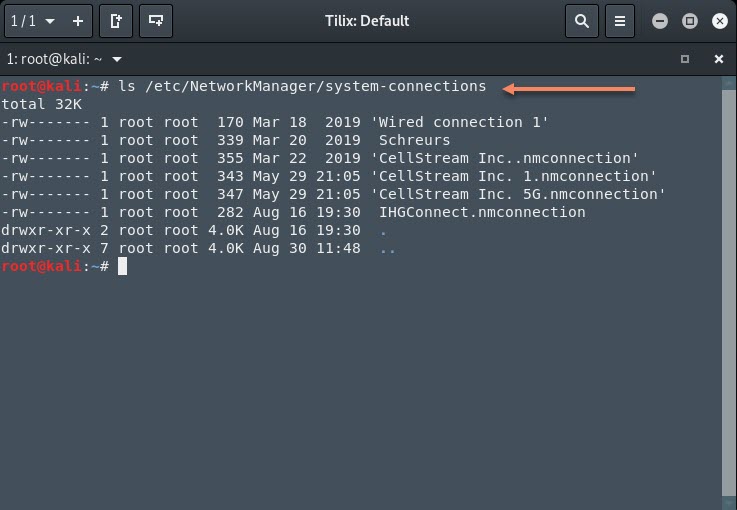
Task: Open the Tilix hamburger menu
Action: (x=620, y=20)
